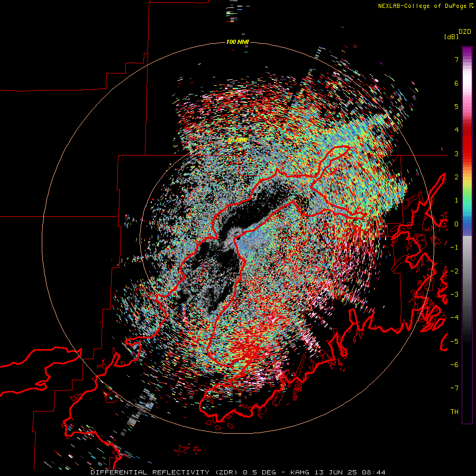Click the DIFFERENTIAL REFLECTIVITY (ZDR) caption
The width and height of the screenshot is (476, 476).
166,472
